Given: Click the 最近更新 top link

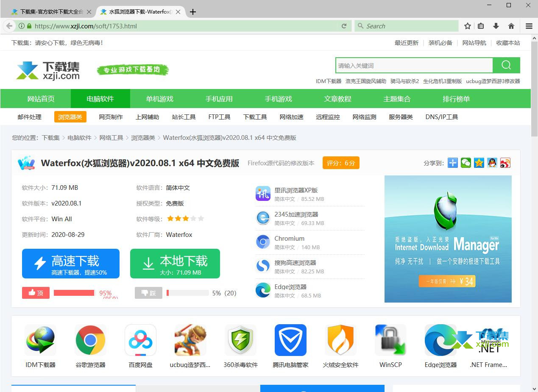Looking at the screenshot, I should coord(407,43).
